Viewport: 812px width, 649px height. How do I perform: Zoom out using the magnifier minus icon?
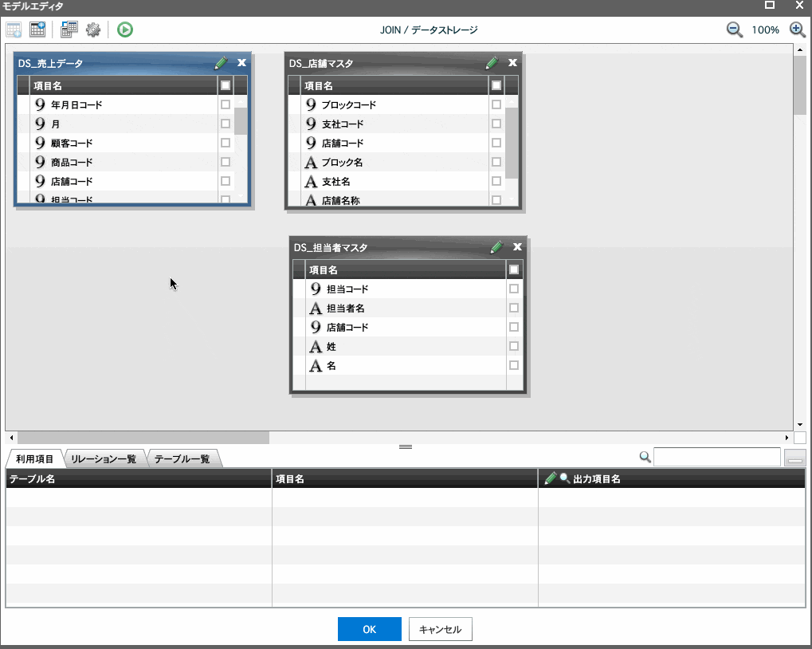coord(734,29)
